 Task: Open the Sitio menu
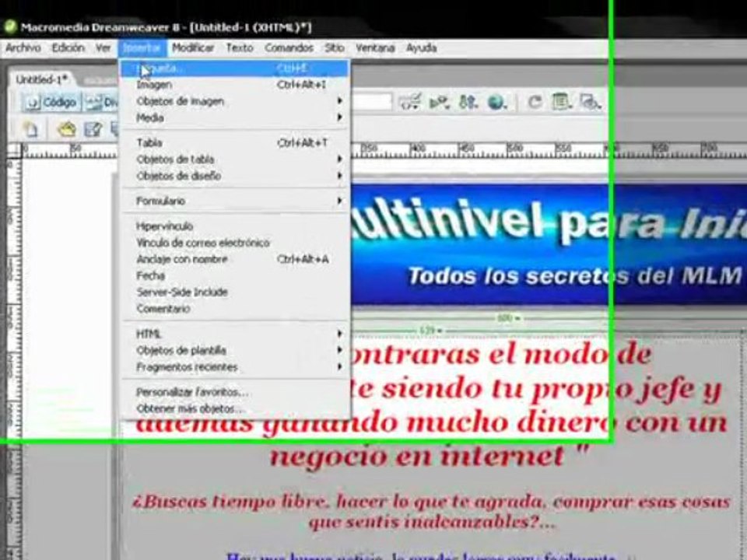click(x=335, y=48)
